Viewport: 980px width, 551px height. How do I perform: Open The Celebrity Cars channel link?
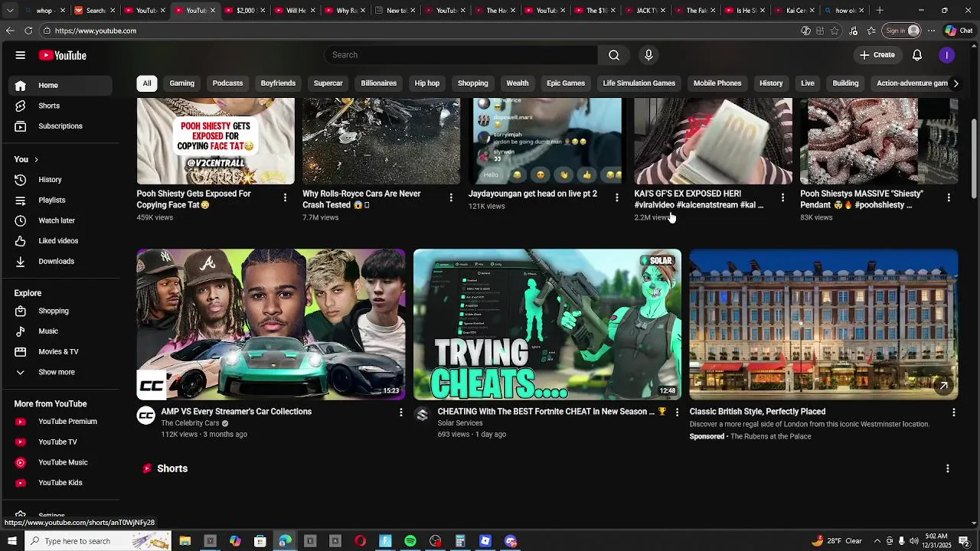pyautogui.click(x=190, y=423)
